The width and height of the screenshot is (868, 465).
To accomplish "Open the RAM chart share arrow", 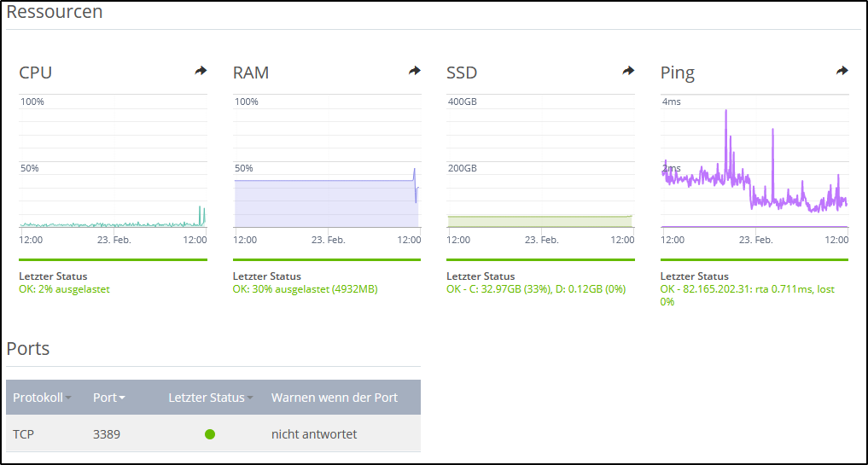I will click(x=415, y=71).
